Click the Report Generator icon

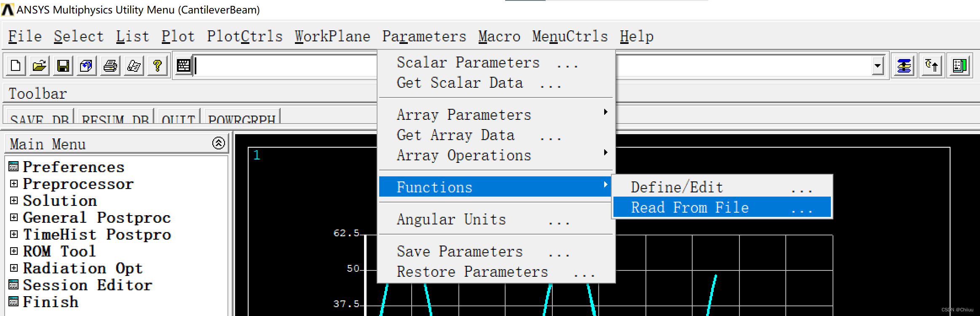pyautogui.click(x=134, y=65)
